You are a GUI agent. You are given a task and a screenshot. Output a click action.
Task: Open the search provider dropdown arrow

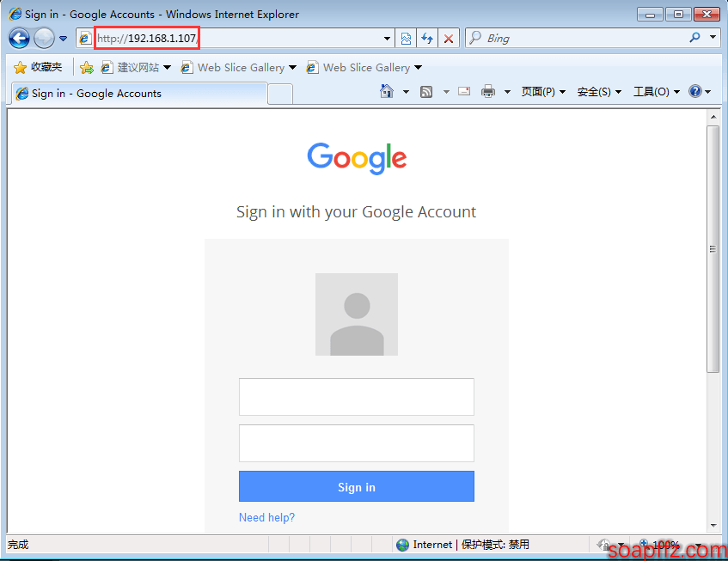click(x=713, y=37)
